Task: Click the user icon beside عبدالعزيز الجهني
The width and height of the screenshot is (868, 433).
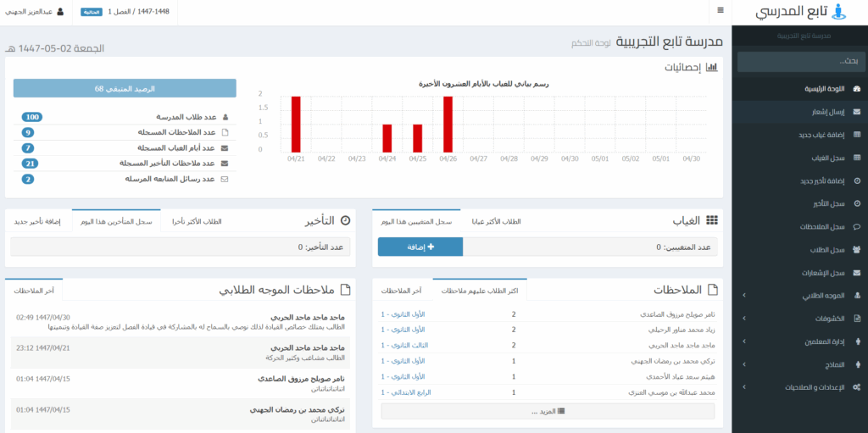Action: click(60, 12)
